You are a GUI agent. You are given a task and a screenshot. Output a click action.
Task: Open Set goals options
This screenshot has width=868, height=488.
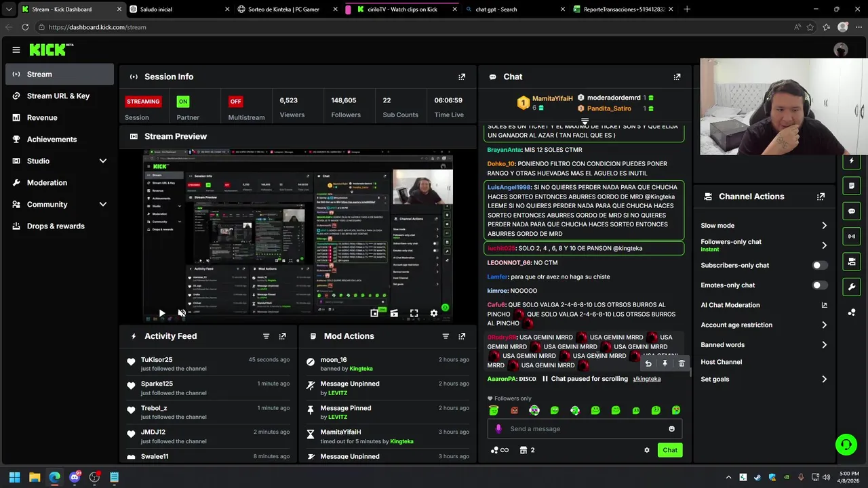click(x=764, y=379)
